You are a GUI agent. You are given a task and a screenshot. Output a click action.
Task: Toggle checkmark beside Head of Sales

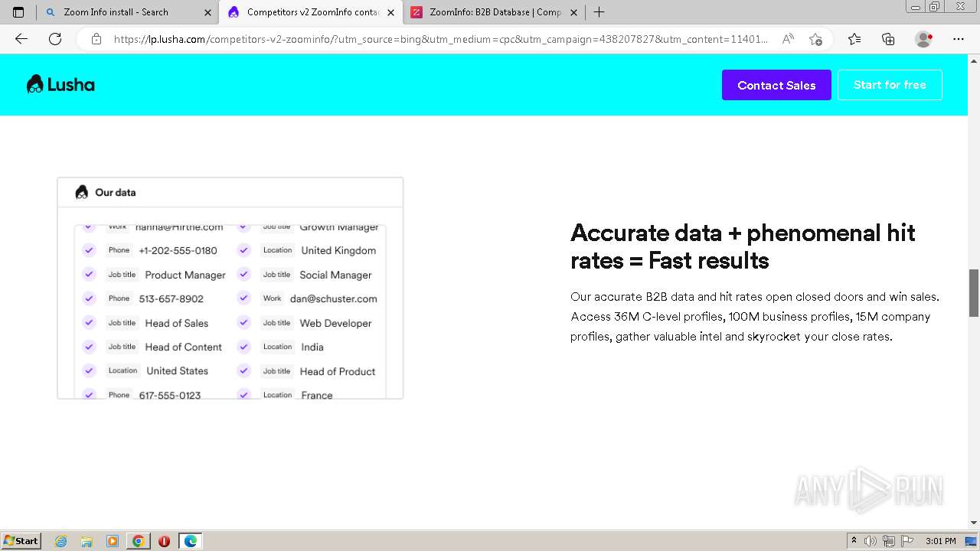tap(89, 323)
